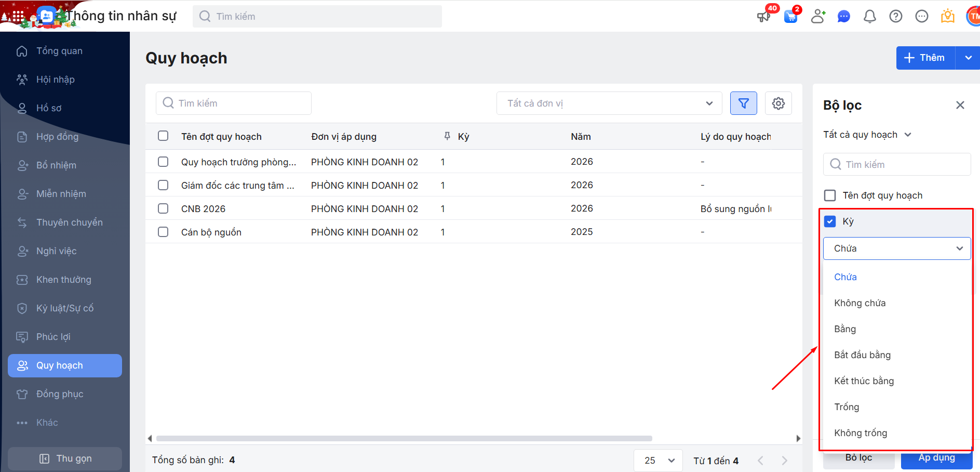Click the add user icon
This screenshot has height=472, width=980.
point(818,17)
